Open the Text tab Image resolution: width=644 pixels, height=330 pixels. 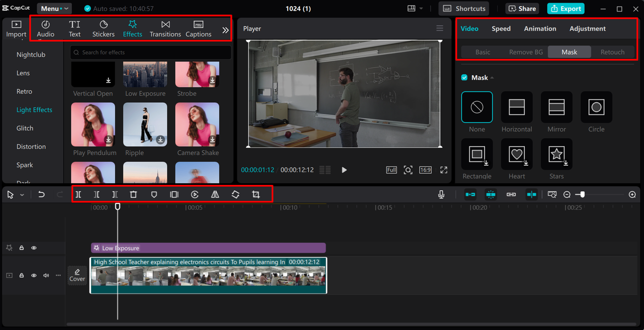coord(74,29)
